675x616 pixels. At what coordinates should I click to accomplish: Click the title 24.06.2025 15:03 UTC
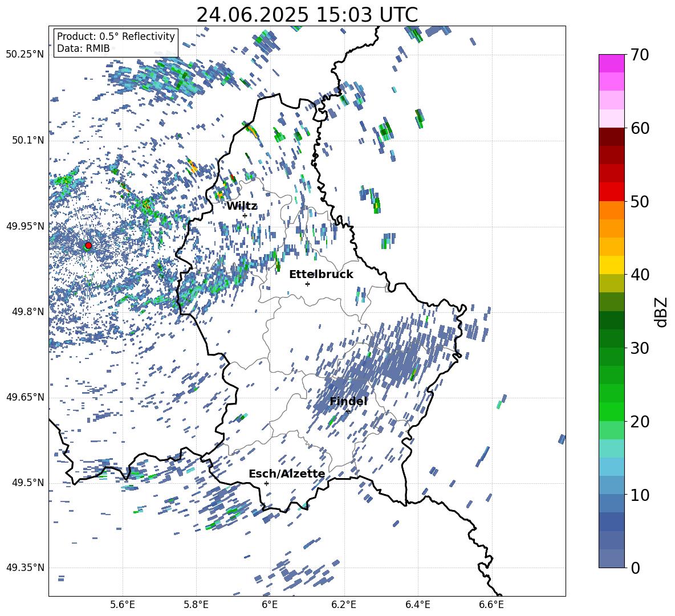click(307, 15)
